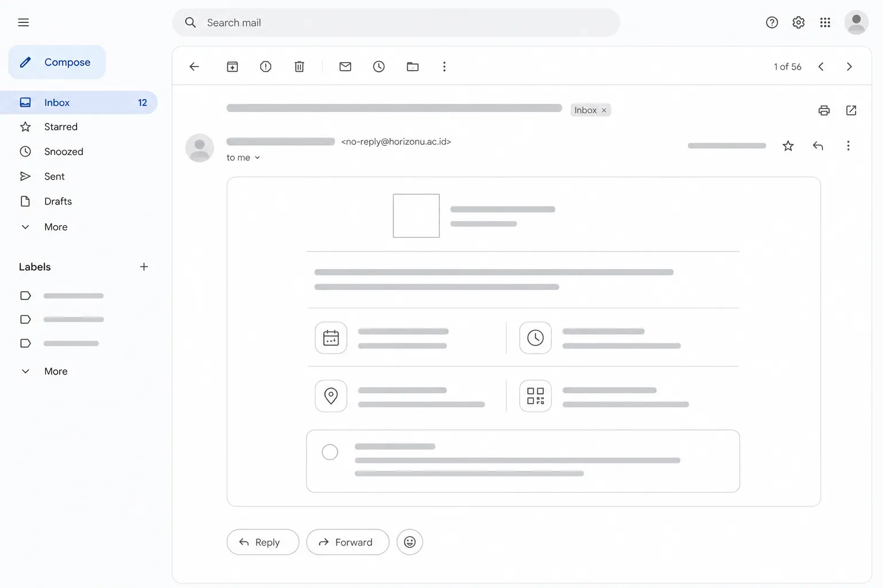
Task: Star this email message
Action: click(x=788, y=146)
